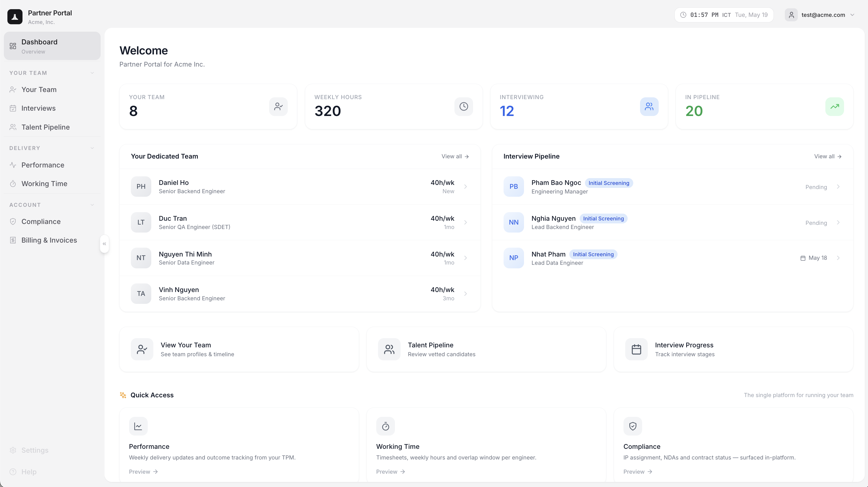Image resolution: width=868 pixels, height=487 pixels.
Task: Open Daniel Ho row chevron
Action: tap(465, 187)
